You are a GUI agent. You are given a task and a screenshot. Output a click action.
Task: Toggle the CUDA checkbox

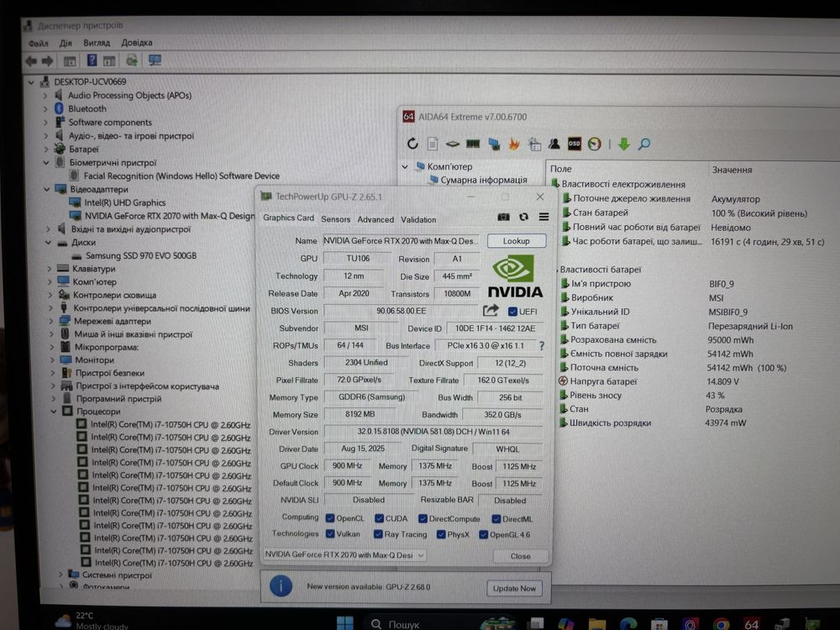[x=380, y=518]
